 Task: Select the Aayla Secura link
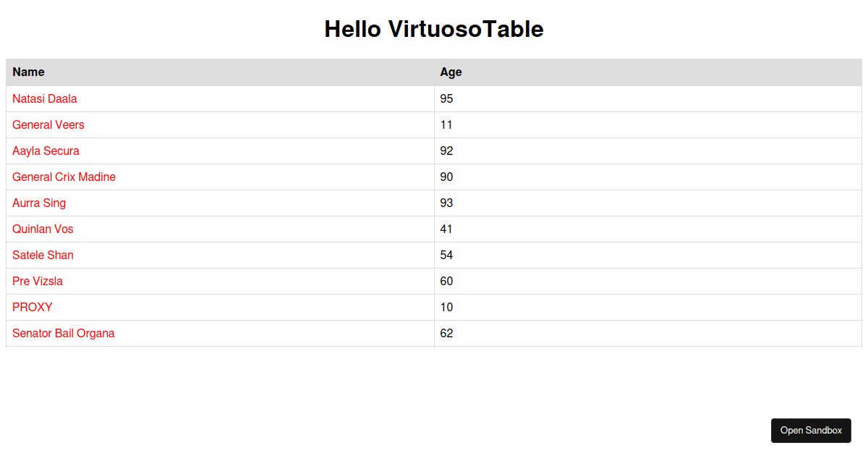(x=46, y=151)
